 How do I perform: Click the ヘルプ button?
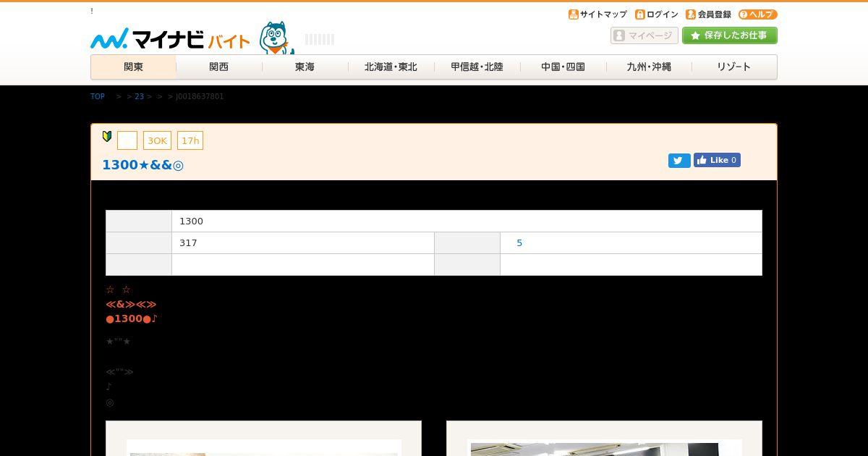coord(757,14)
